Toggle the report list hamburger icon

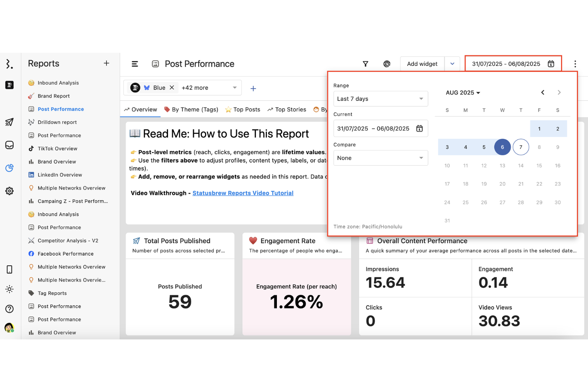click(135, 64)
